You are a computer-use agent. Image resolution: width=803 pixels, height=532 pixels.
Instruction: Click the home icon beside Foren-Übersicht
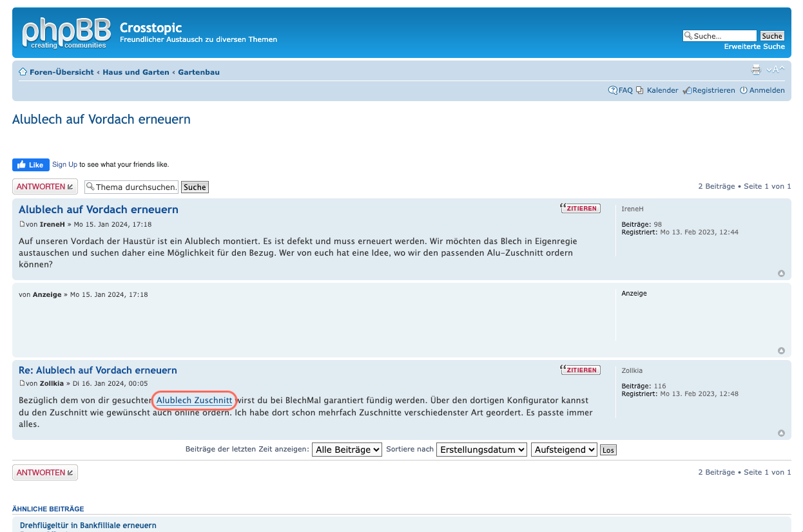[x=22, y=71]
